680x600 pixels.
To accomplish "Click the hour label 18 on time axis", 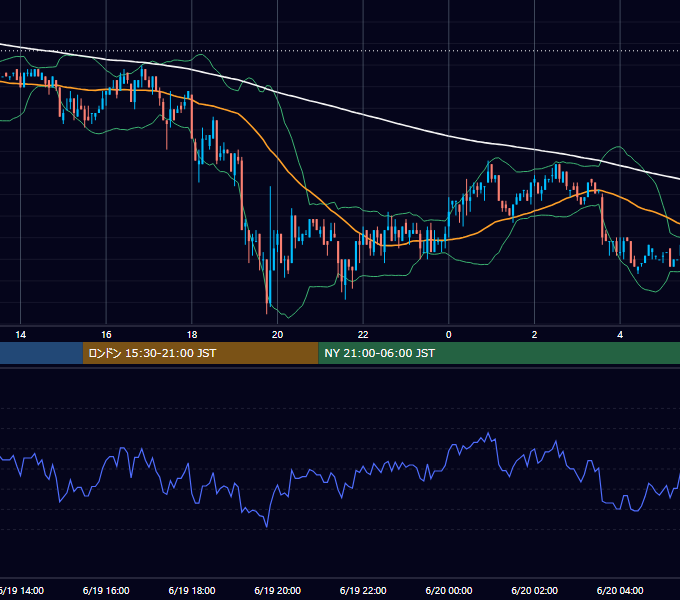I will (x=192, y=335).
